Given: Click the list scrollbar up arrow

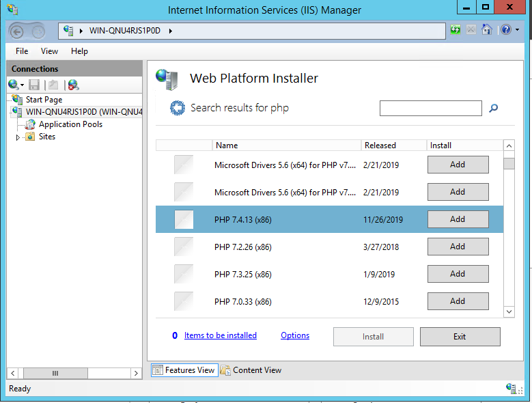Looking at the screenshot, I should (x=509, y=146).
